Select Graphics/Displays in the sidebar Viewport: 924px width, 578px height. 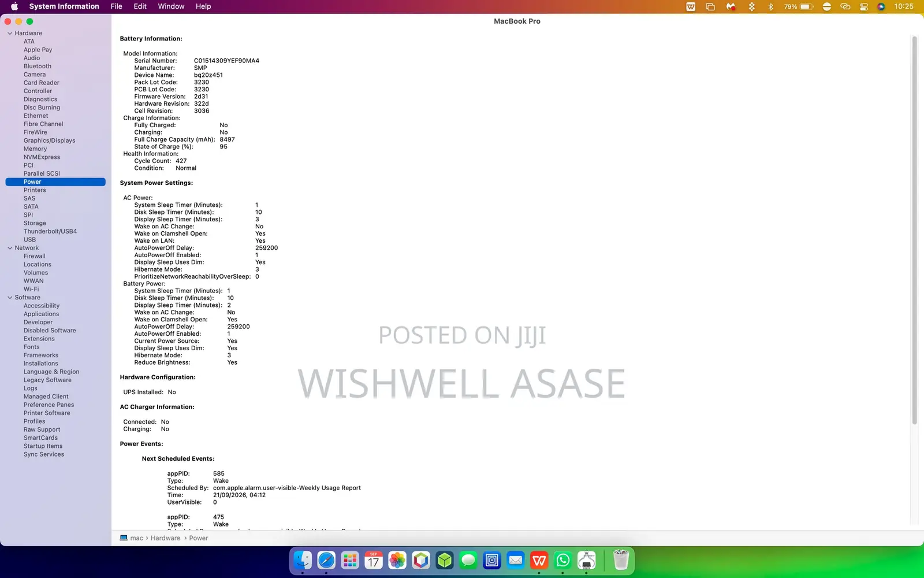[50, 140]
